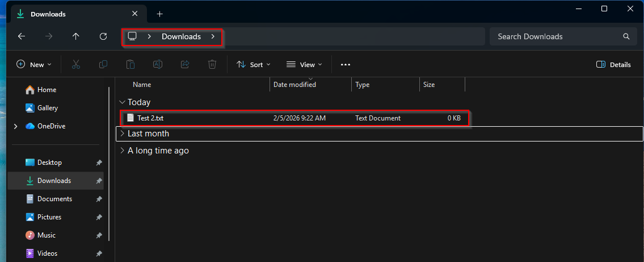Select the Test 2.txt file name
Image resolution: width=644 pixels, height=262 pixels.
[x=150, y=118]
